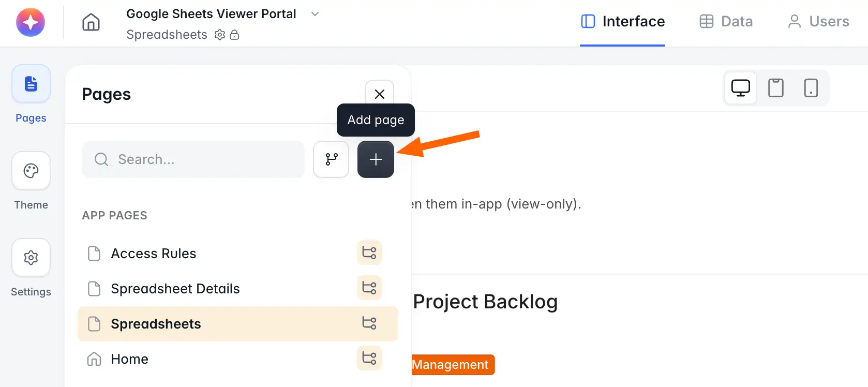Click the branch workflow icon button
This screenshot has width=868, height=387.
(x=332, y=159)
